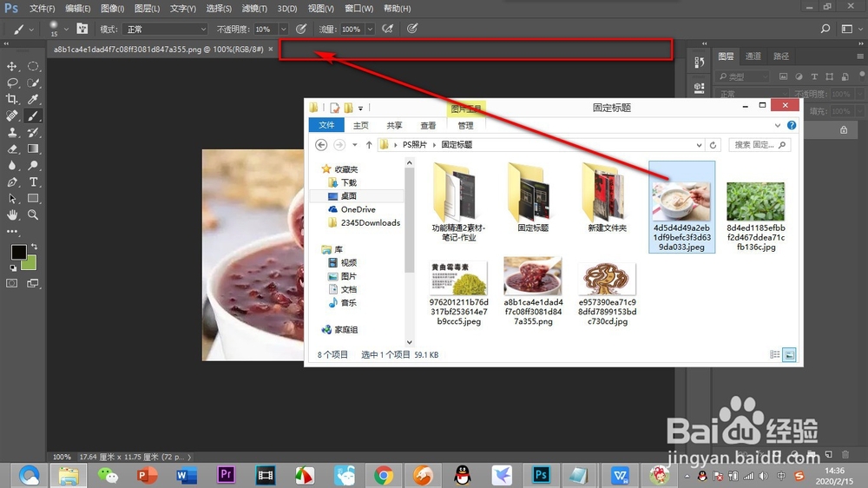Open the brush preset picker dropdown

66,29
